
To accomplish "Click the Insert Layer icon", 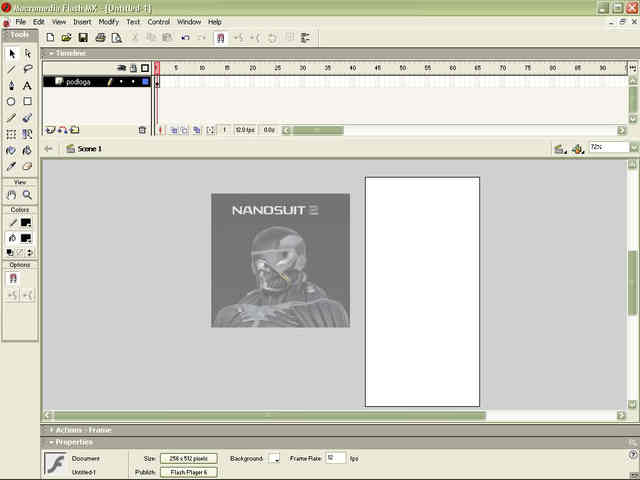I will point(50,130).
